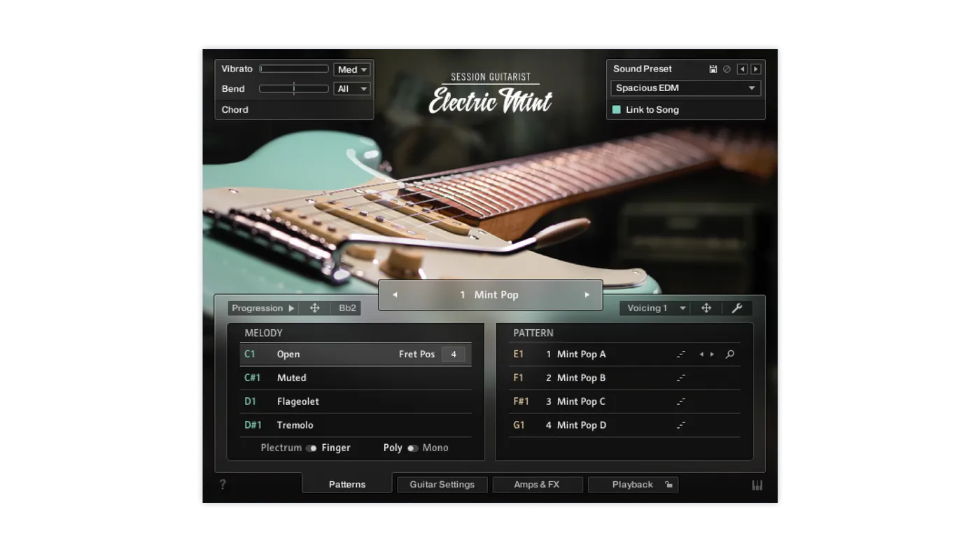Select the Flageolet melody articulation

(356, 401)
